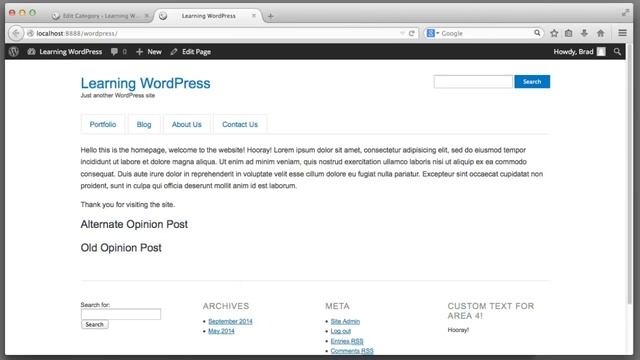Open the Firefox hamburger menu
This screenshot has height=360, width=640.
tap(622, 33)
